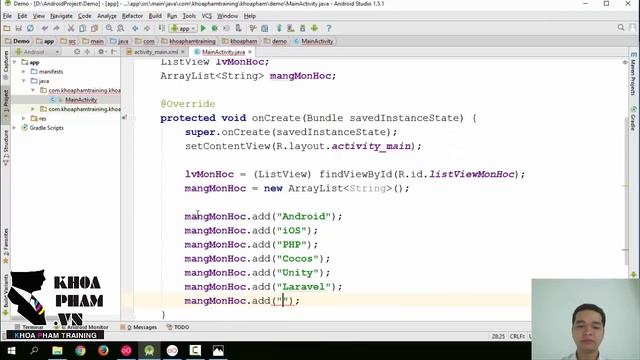Open the AVD Manager icon
The image size is (640, 360).
click(291, 28)
